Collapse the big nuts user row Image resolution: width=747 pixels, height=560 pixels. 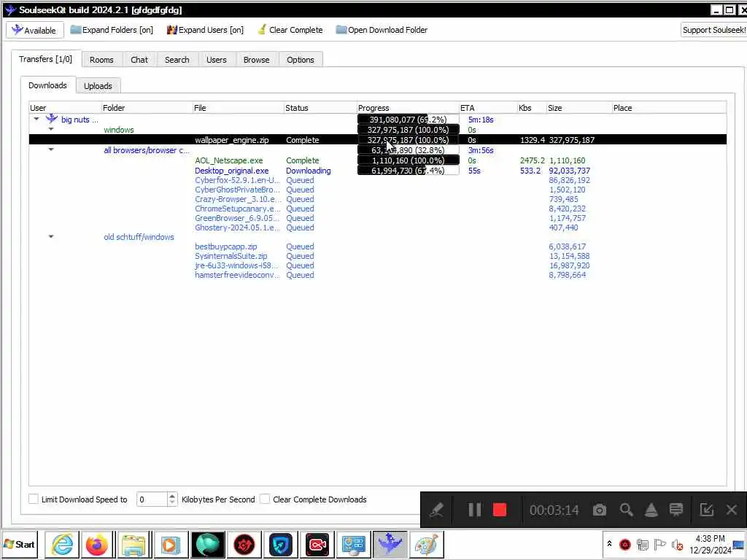(x=36, y=119)
